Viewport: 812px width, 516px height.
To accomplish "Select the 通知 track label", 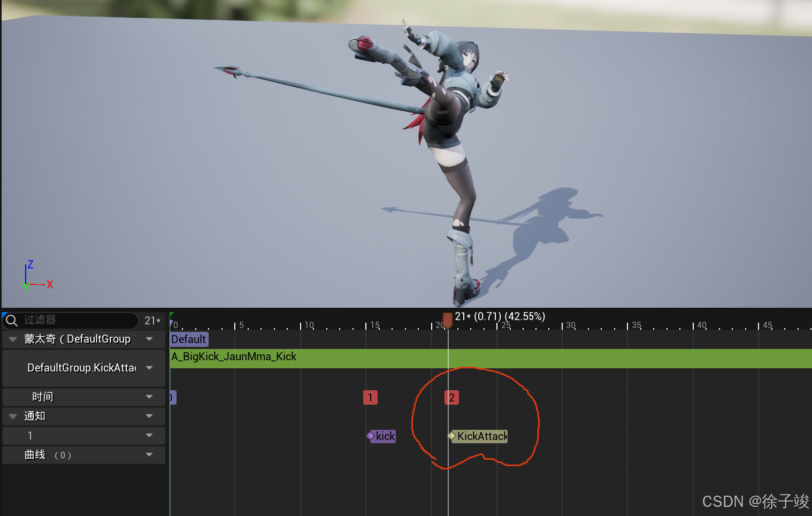I will pyautogui.click(x=35, y=416).
